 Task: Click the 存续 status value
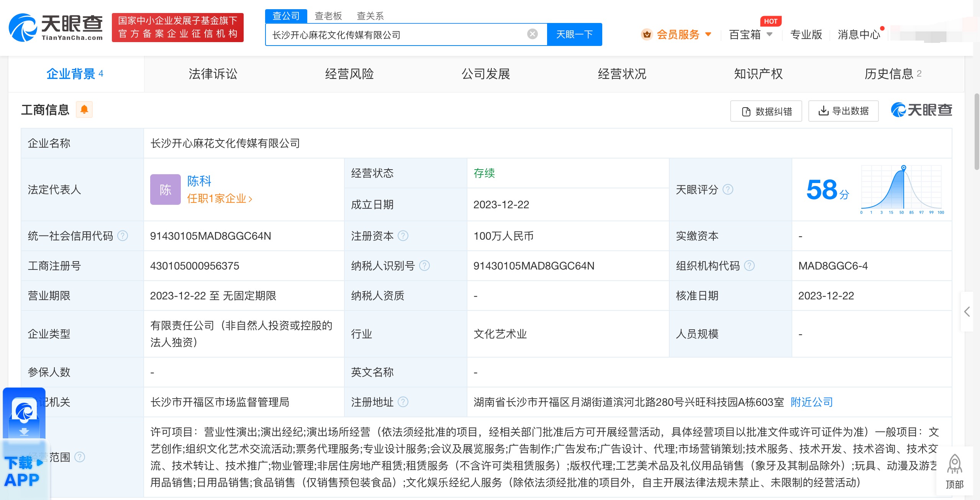484,173
